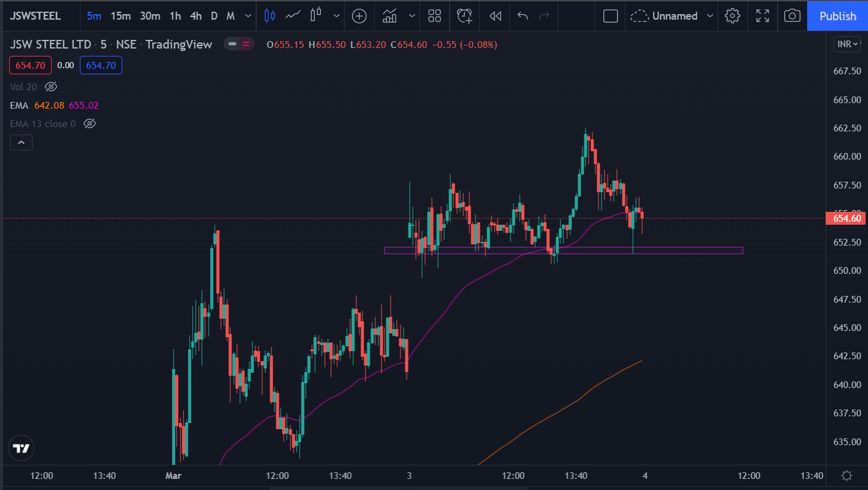868x490 pixels.
Task: Expand the timeframe interval dropdown
Action: (248, 16)
